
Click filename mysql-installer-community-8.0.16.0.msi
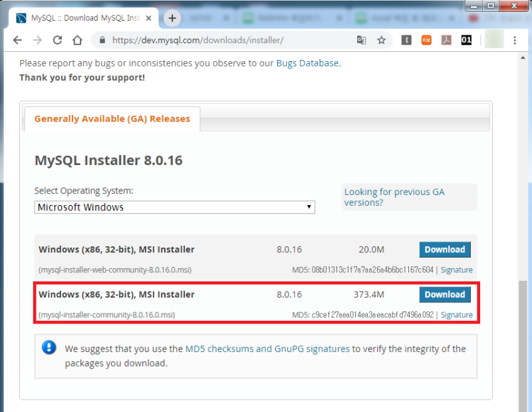pos(107,315)
